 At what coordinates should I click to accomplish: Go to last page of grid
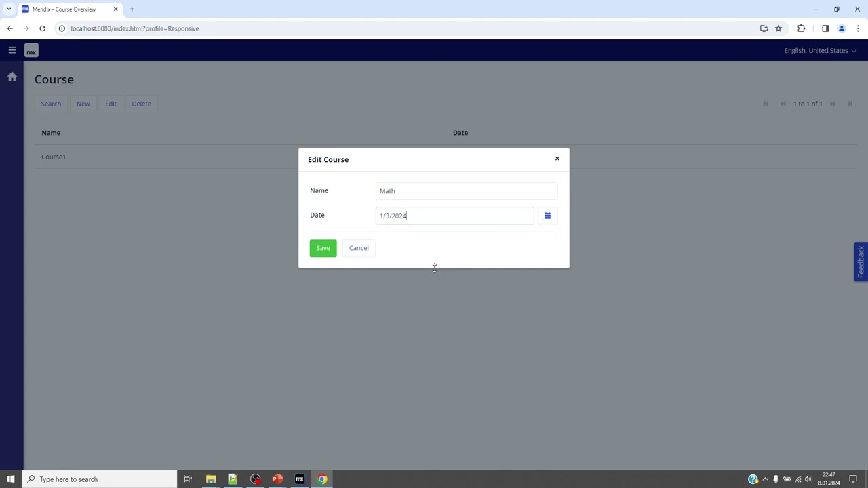point(850,104)
